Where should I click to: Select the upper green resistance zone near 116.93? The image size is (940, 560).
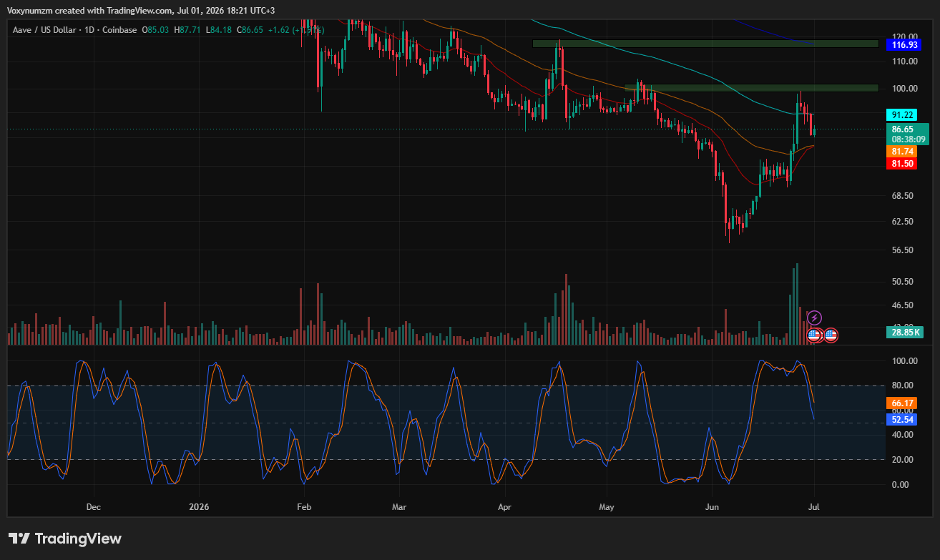[705, 44]
